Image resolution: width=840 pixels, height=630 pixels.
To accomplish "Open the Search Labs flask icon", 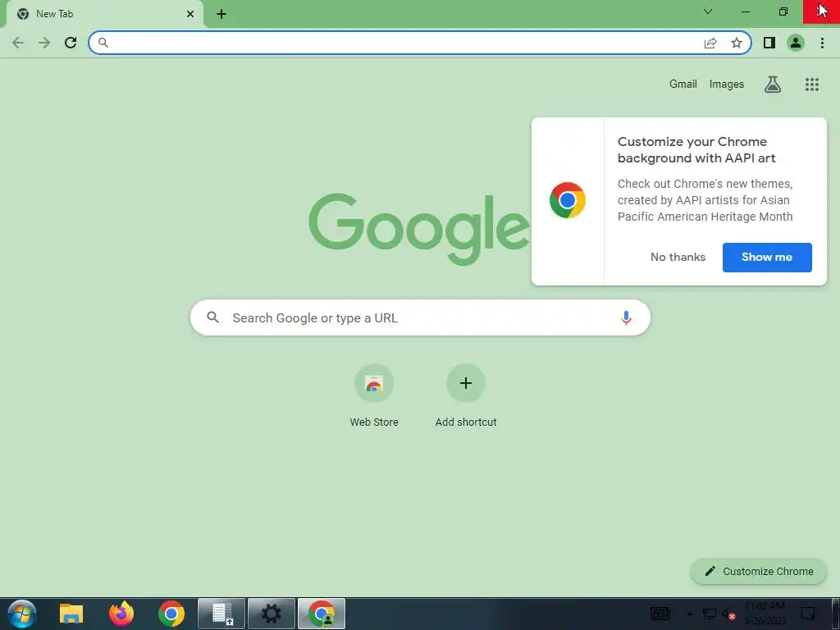I will 773,84.
